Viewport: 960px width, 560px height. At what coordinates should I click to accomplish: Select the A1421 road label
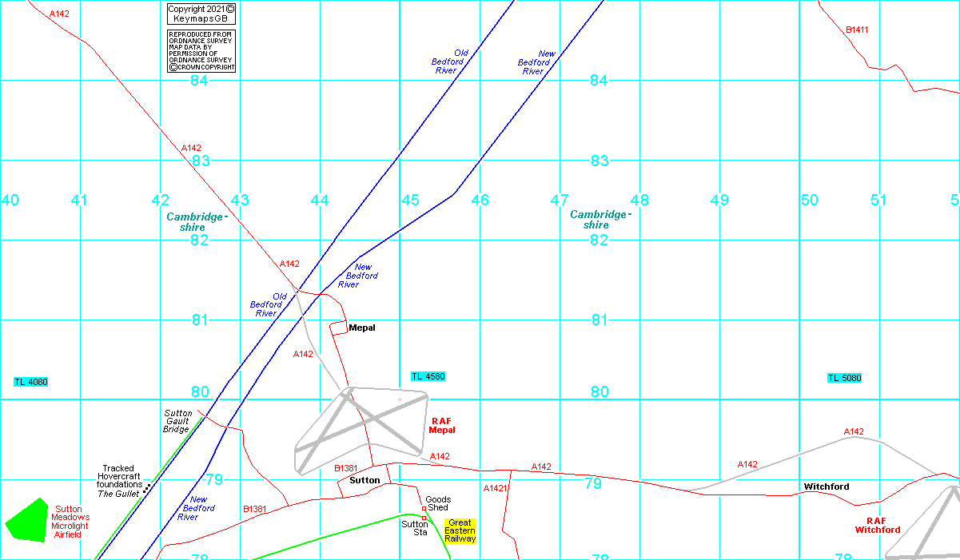pyautogui.click(x=495, y=488)
